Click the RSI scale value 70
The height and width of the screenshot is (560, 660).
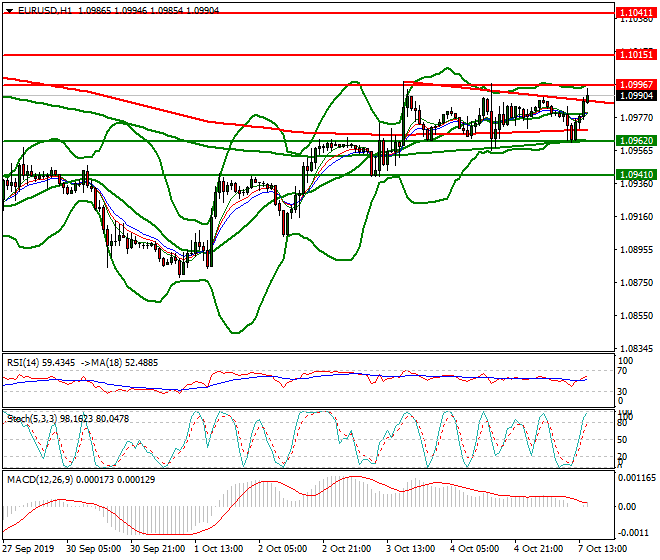[x=623, y=371]
